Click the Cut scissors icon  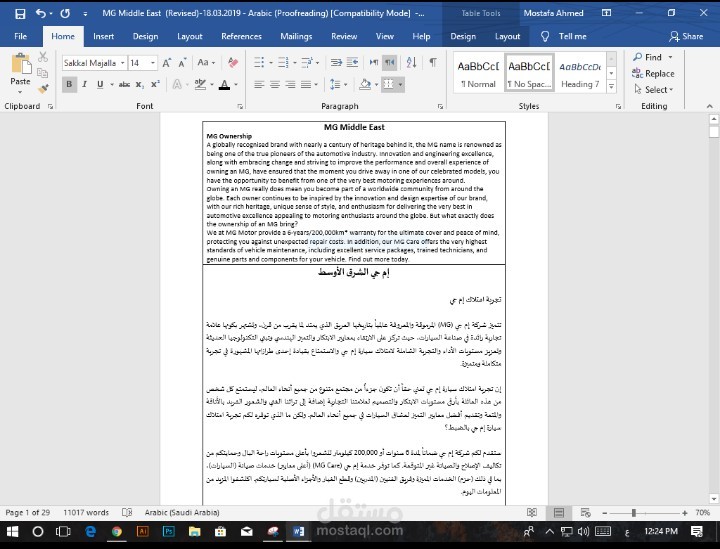coord(43,57)
